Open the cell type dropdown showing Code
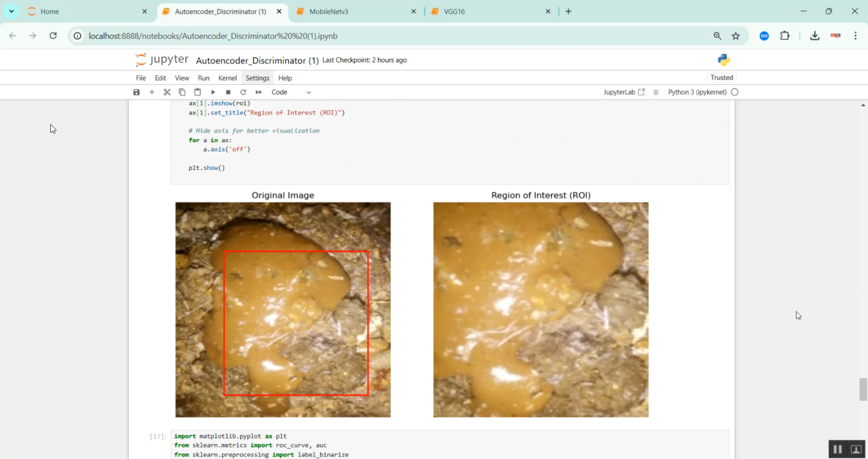 pos(291,92)
